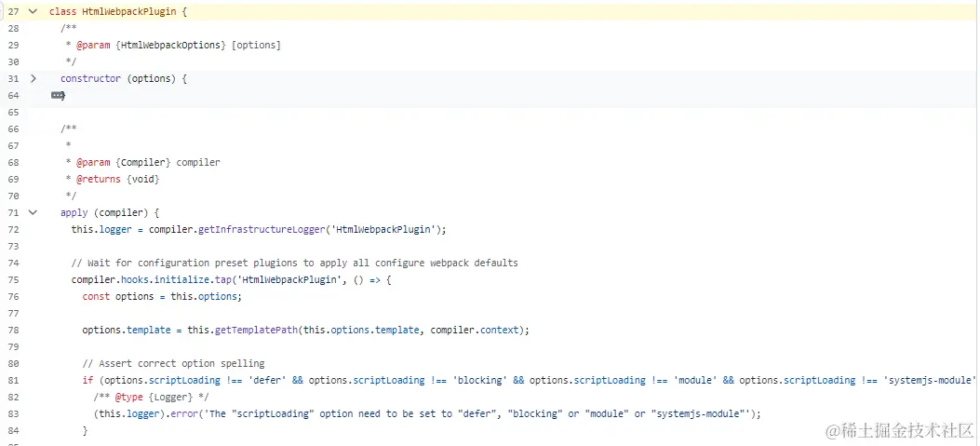Viewport: 980px width, 446px height.
Task: Click the const keyword on line 76
Action: (x=96, y=296)
